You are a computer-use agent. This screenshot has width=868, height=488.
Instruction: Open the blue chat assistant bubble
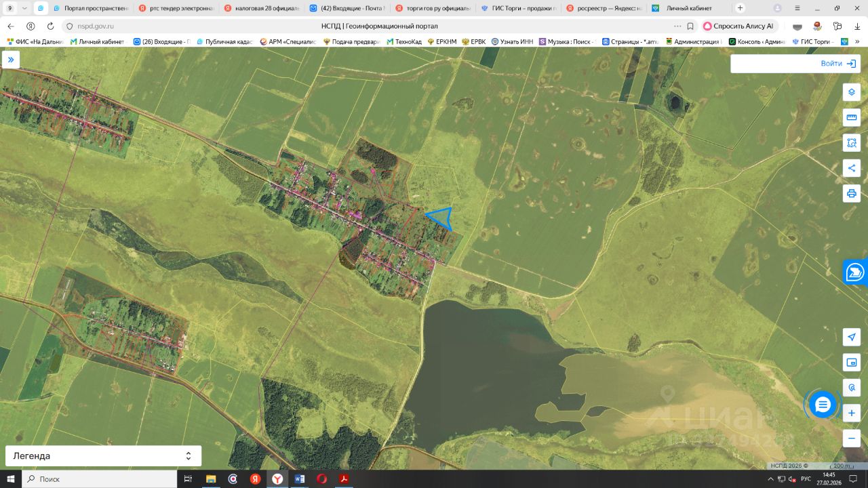[x=823, y=405]
